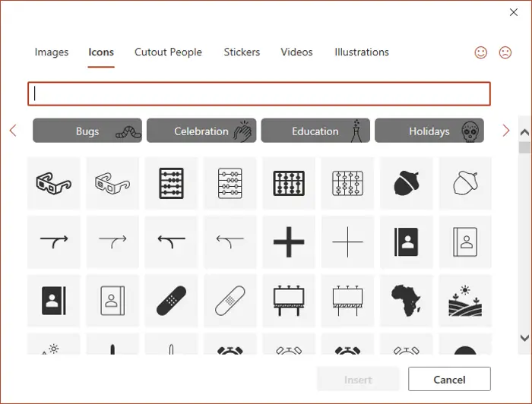This screenshot has height=404, width=532.
Task: Pick the thin merge-right arrow icon
Action: [112, 242]
